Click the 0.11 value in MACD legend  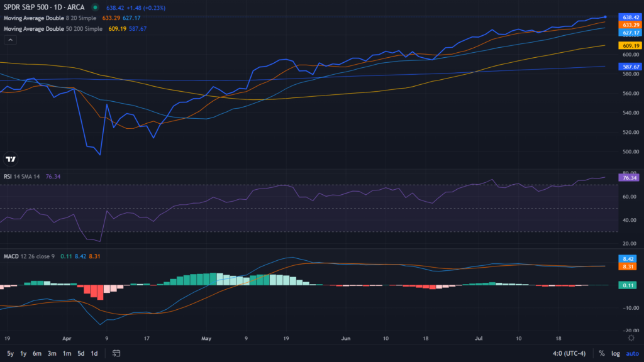[66, 256]
